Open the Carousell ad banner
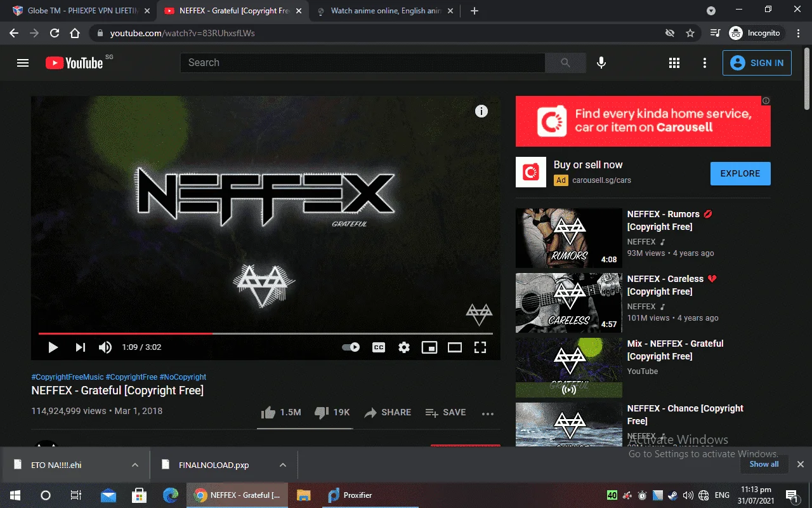The height and width of the screenshot is (508, 812). click(643, 121)
